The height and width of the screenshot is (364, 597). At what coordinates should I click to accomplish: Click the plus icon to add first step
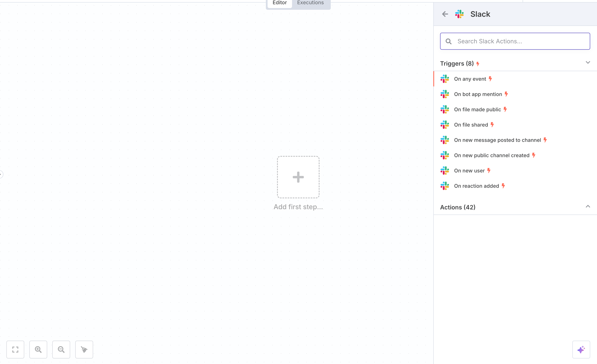[298, 177]
